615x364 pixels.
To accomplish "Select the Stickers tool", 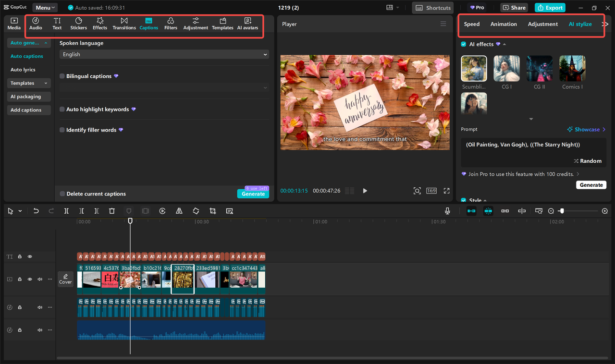I will point(78,23).
